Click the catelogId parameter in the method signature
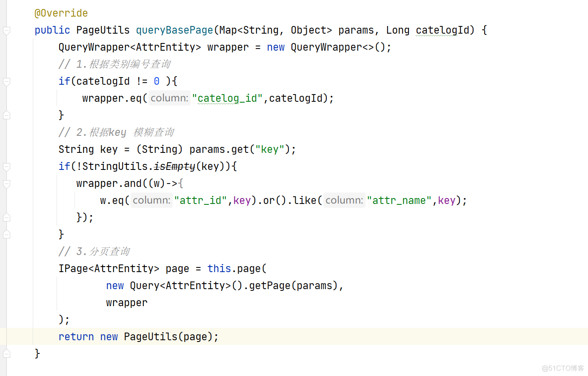The width and height of the screenshot is (588, 376). click(437, 30)
